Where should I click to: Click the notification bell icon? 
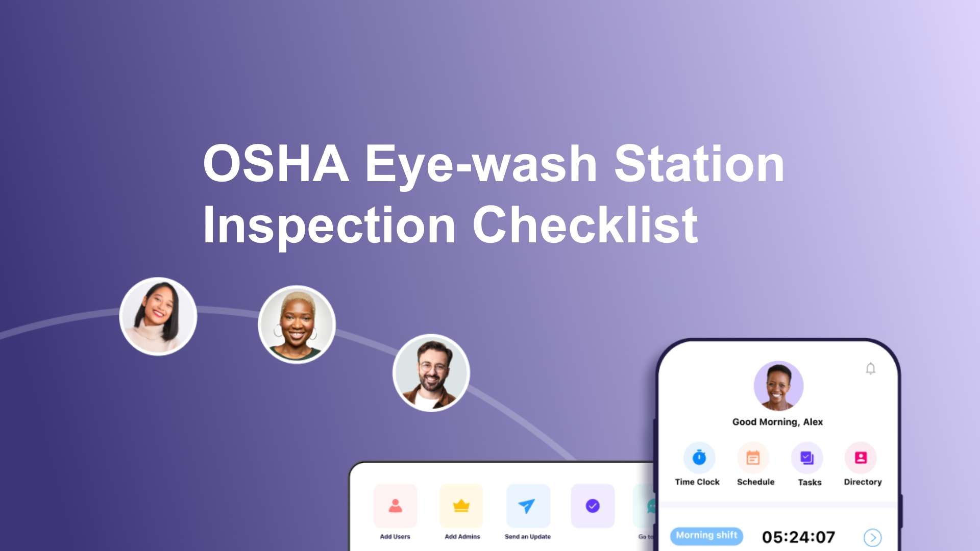click(x=870, y=369)
